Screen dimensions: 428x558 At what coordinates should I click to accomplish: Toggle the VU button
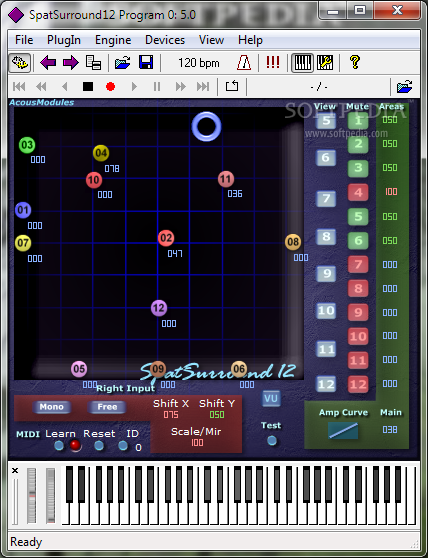[271, 398]
